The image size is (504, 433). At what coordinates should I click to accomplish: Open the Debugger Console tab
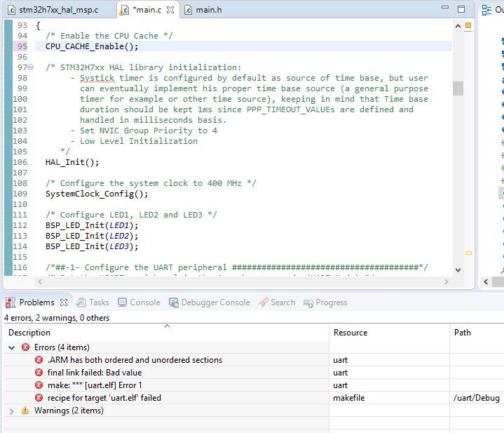pos(210,302)
